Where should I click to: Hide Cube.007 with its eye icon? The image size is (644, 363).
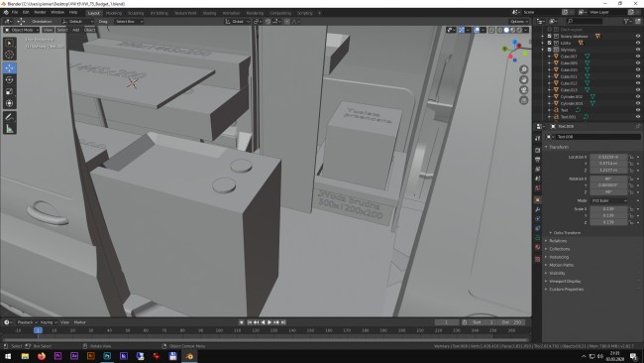[638, 57]
